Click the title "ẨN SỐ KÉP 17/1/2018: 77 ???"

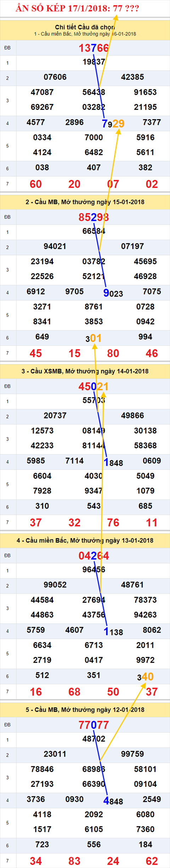[77, 8]
